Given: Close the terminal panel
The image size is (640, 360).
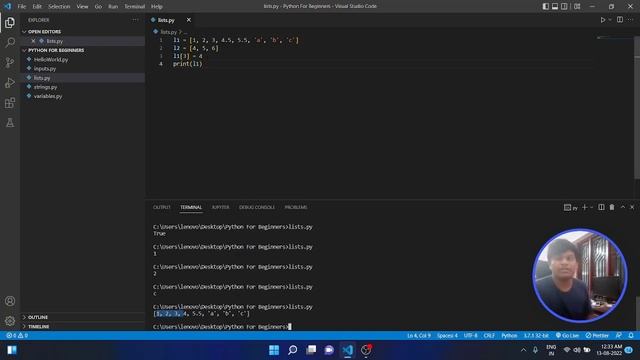Looking at the screenshot, I should coord(632,207).
